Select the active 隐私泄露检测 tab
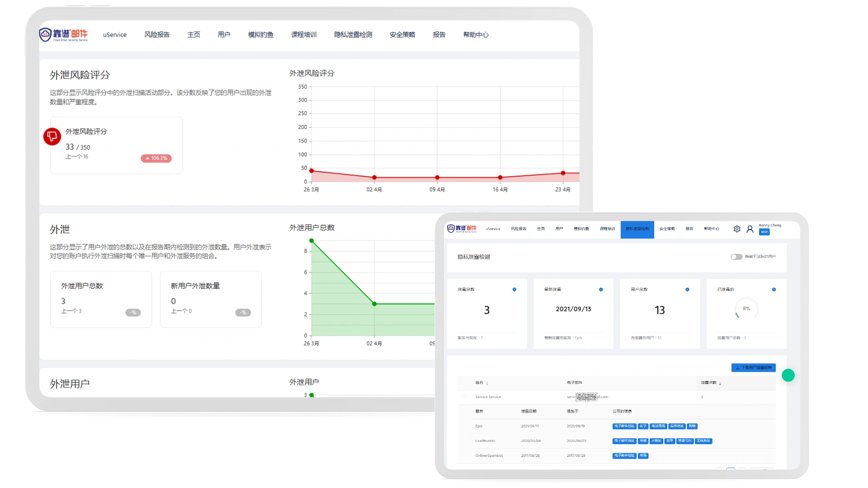 (x=637, y=229)
